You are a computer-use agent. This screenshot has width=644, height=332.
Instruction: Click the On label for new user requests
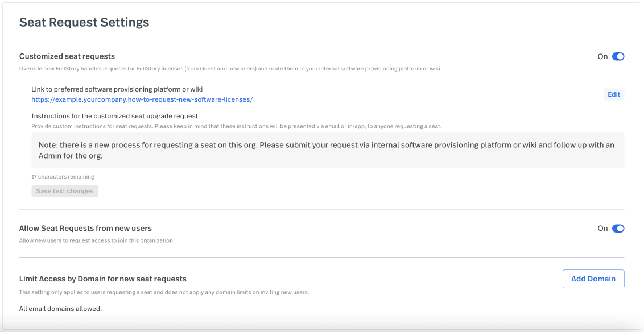coord(603,228)
